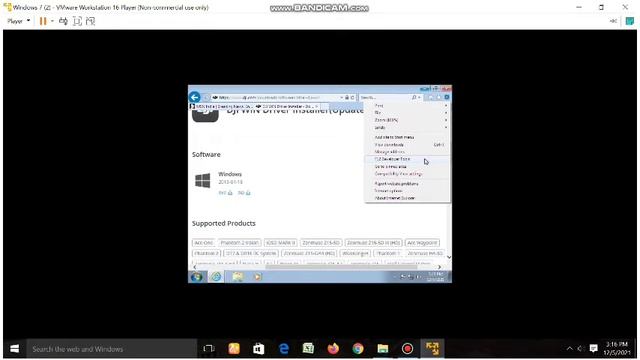
Task: Download the Windows zip package link
Action: click(244, 193)
